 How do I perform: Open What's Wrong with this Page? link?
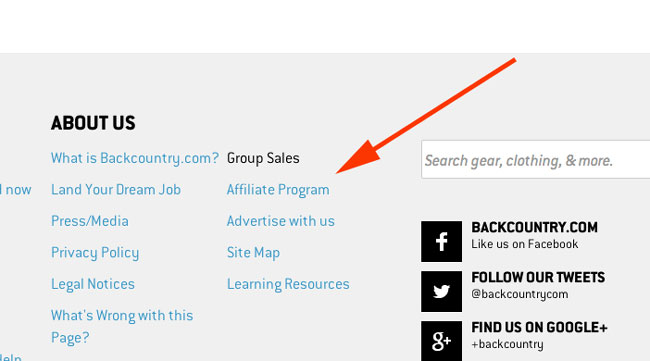[x=122, y=327]
